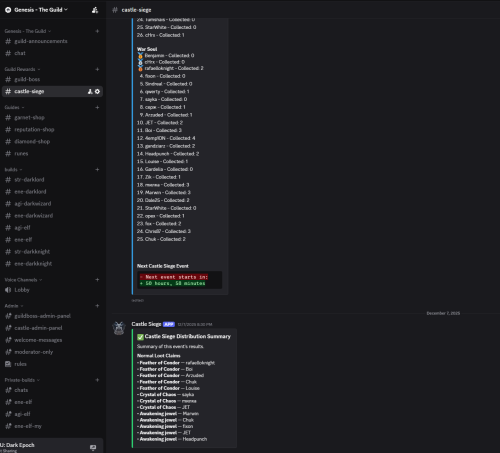
Task: Click the create invite icon on castle-siege
Action: point(90,91)
